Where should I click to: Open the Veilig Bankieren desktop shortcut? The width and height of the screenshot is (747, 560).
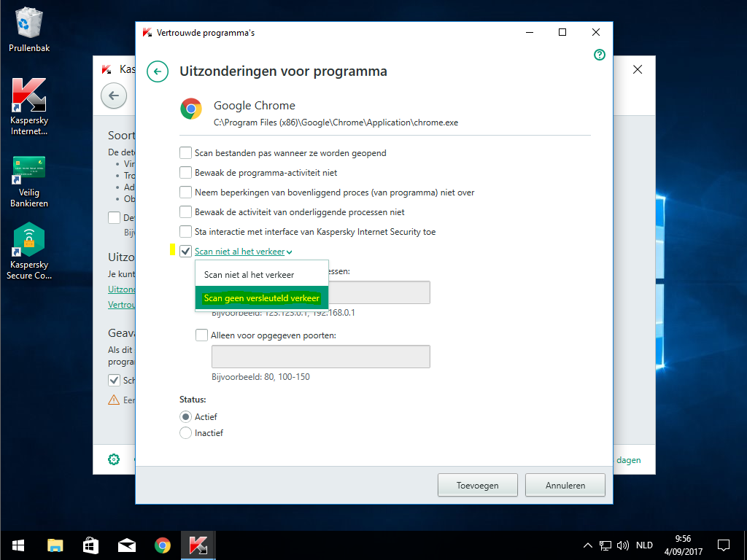tap(29, 182)
